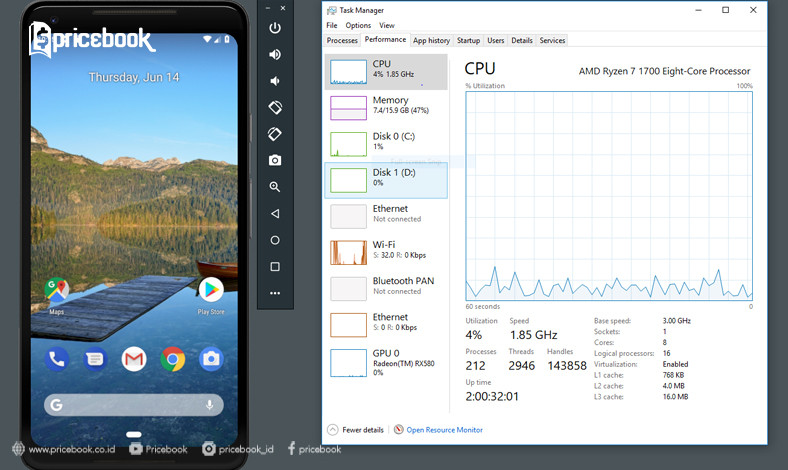This screenshot has height=470, width=788.
Task: Select Not connected Ethernet entry above Wi-Fi
Action: (x=386, y=216)
